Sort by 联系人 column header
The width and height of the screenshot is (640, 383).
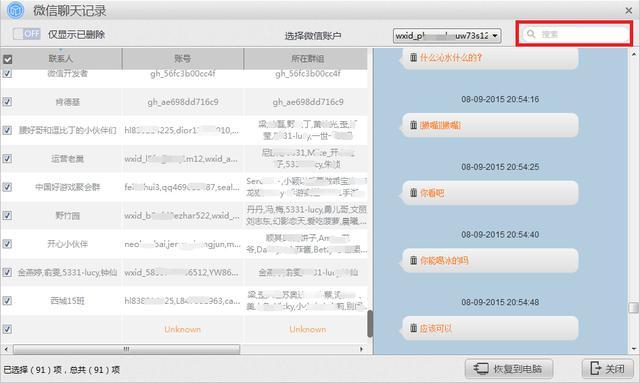tap(61, 59)
